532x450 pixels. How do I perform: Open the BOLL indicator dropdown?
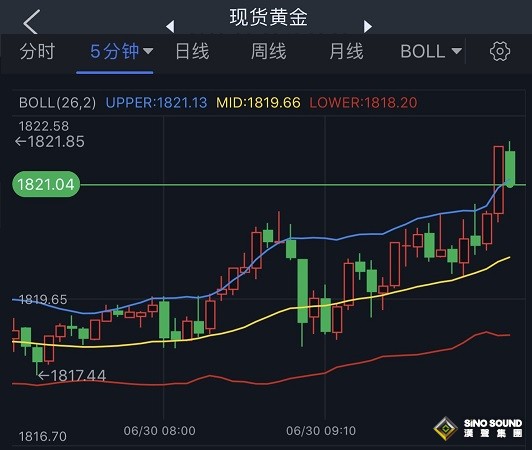pyautogui.click(x=431, y=52)
